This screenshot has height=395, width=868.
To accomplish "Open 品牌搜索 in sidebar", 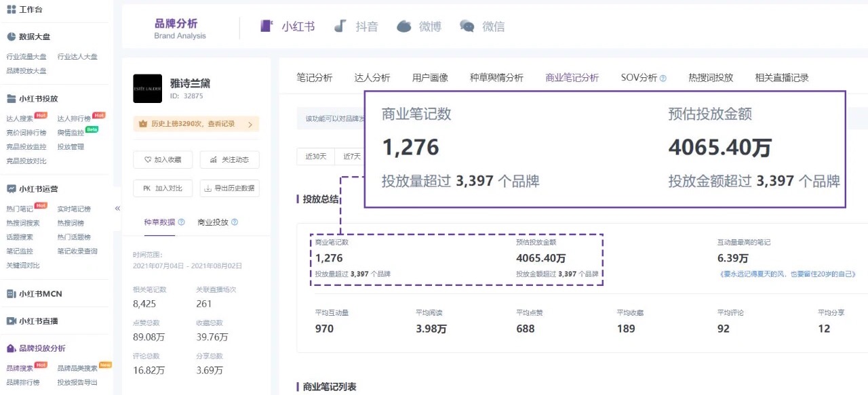I will coord(20,369).
